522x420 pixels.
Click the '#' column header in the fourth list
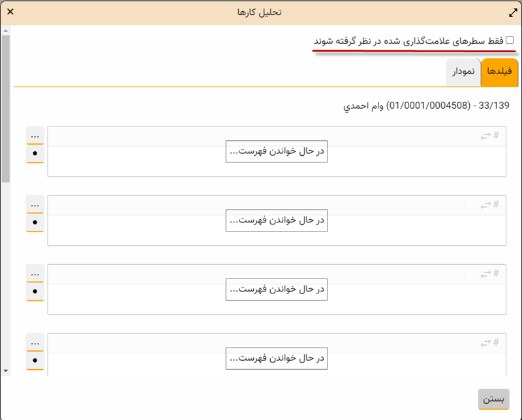[497, 343]
